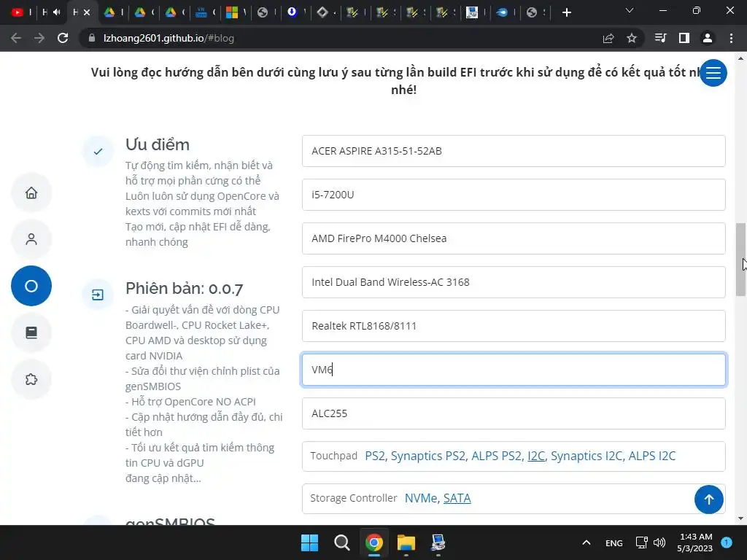Open the blue hamburger menu button
Viewport: 747px width, 560px height.
(713, 73)
